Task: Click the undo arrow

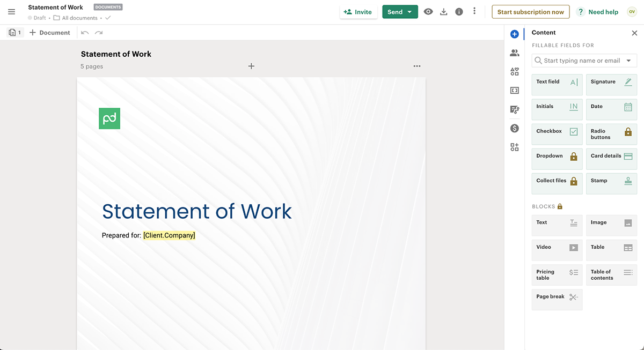Action: coord(85,33)
